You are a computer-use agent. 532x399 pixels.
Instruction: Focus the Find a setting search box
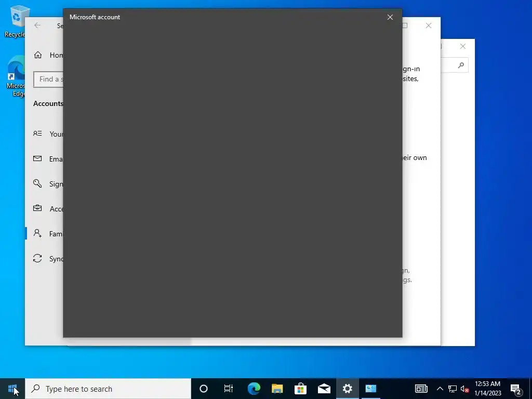[48, 79]
